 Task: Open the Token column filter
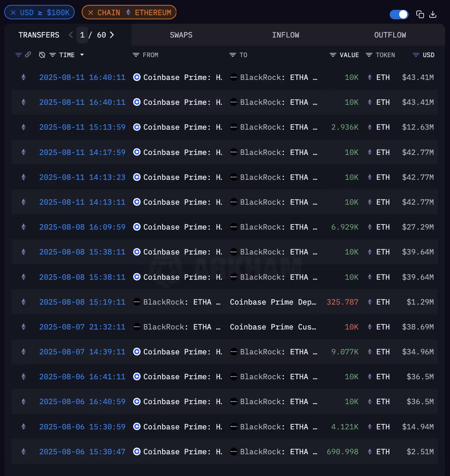[369, 55]
